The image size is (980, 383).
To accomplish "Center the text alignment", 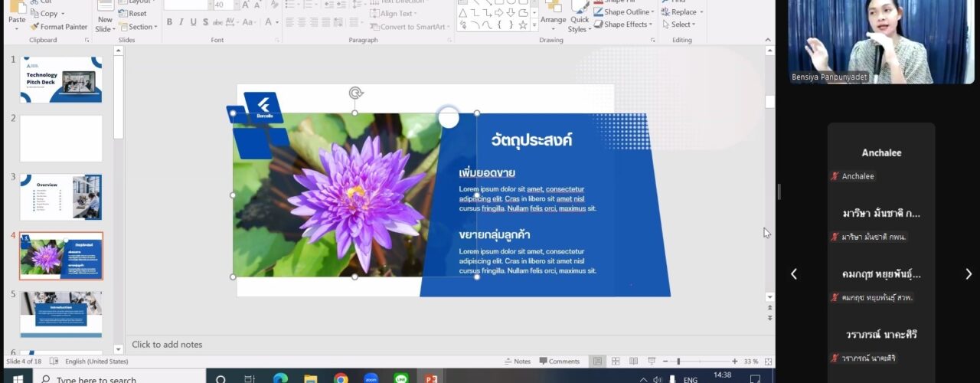I will click(x=302, y=22).
